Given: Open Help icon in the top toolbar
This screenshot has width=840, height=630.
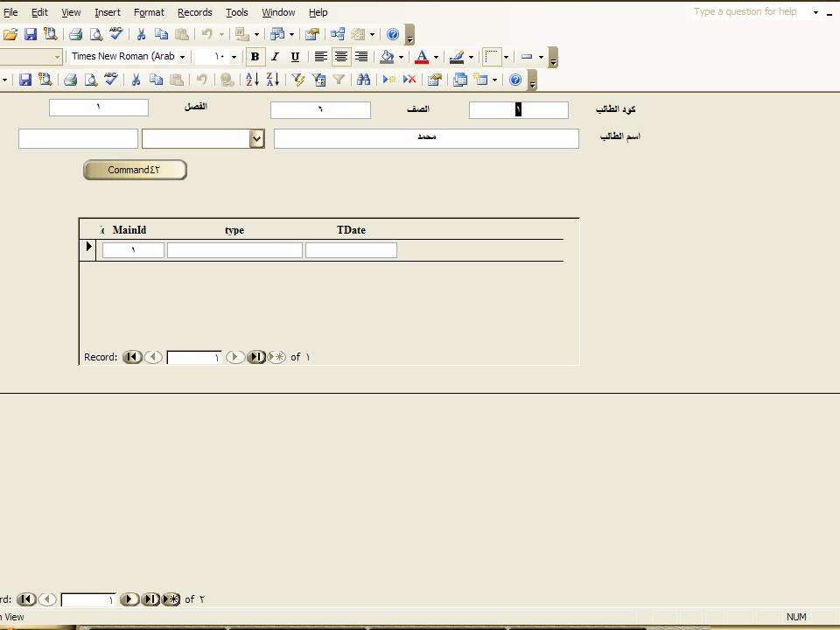Looking at the screenshot, I should click(x=393, y=35).
